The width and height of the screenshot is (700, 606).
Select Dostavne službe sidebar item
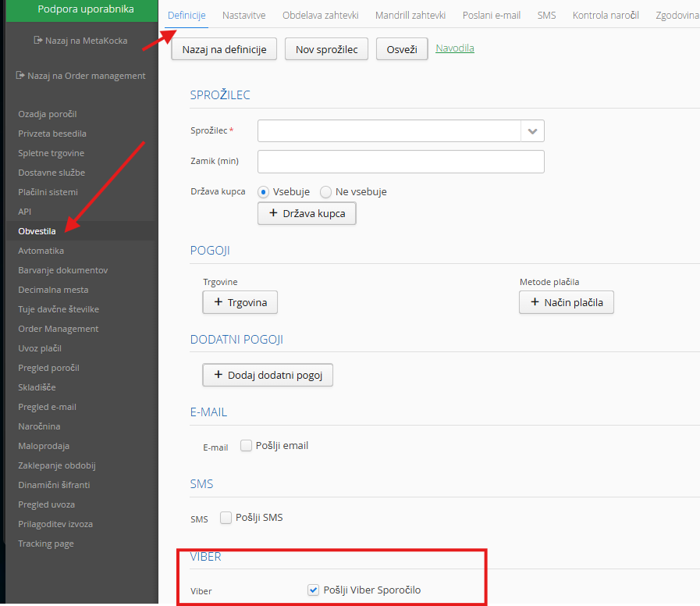[52, 173]
